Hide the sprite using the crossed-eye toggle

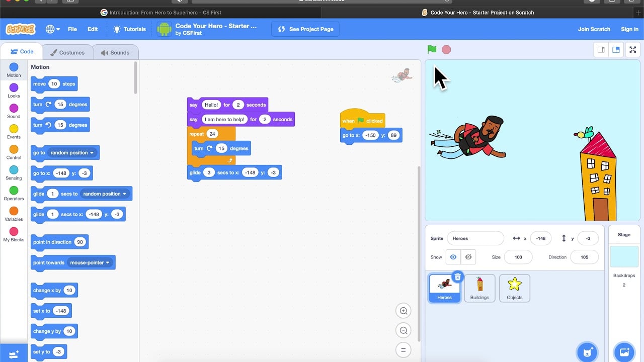point(468,257)
